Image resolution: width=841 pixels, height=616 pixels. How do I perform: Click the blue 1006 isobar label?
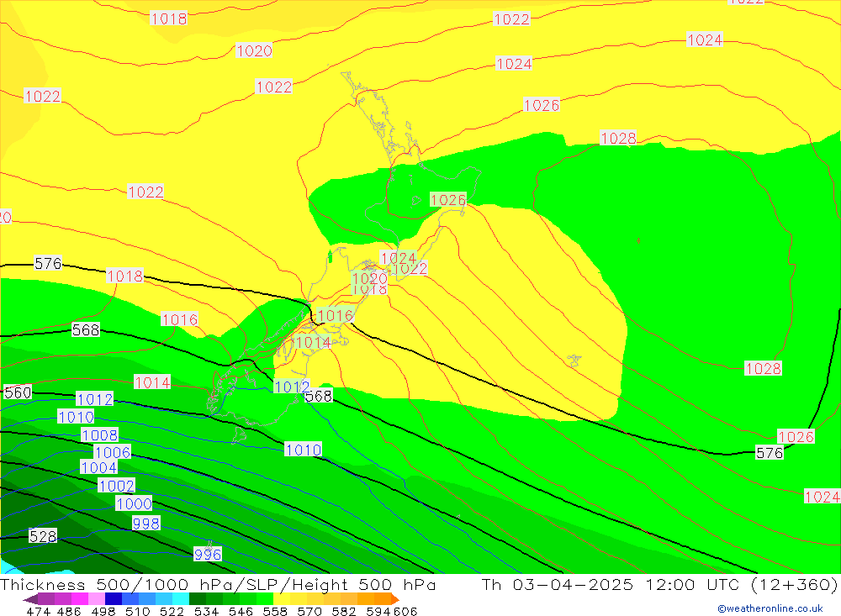(x=113, y=452)
